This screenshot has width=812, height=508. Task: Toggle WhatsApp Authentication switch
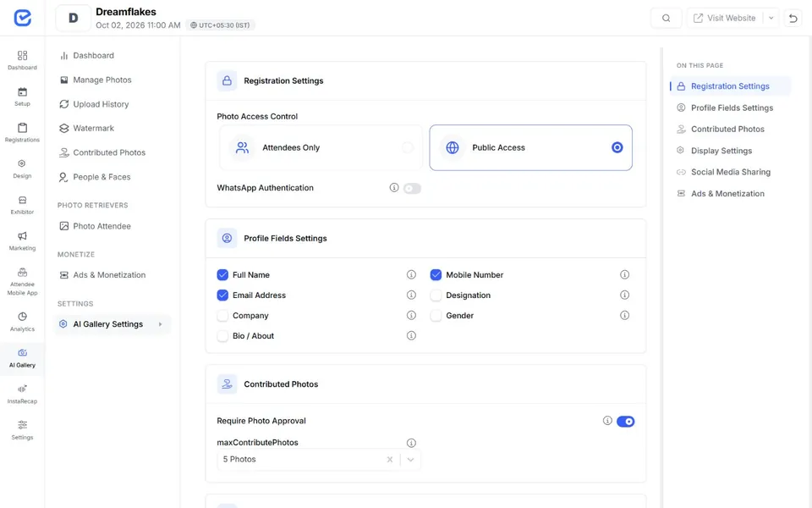click(x=412, y=188)
